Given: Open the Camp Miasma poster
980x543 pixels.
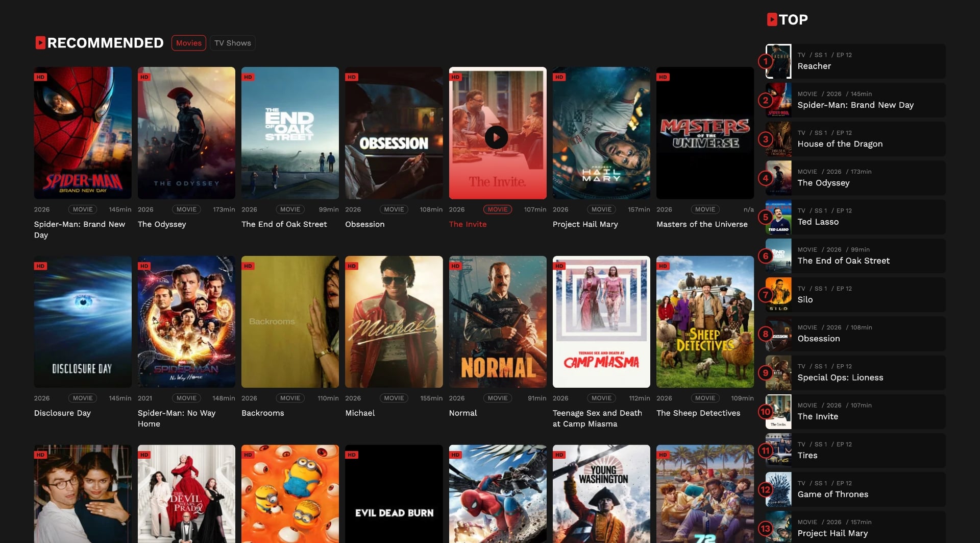Looking at the screenshot, I should click(601, 322).
